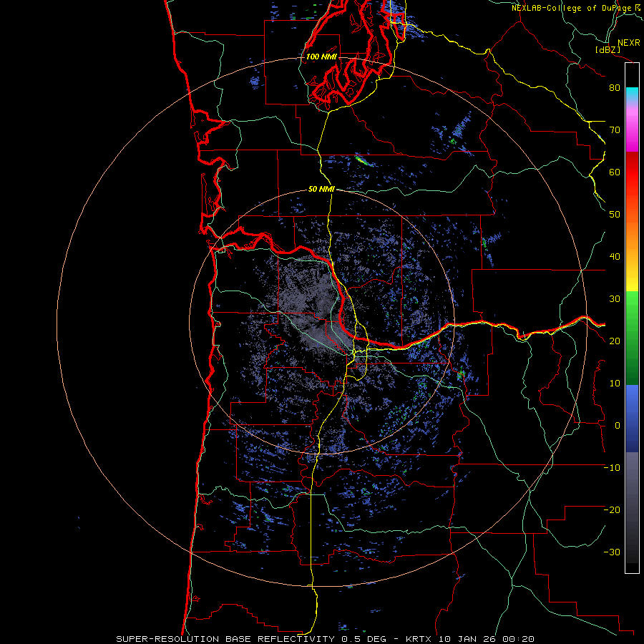Click the -10 value on the dBZ scale
The width and height of the screenshot is (644, 644).
pyautogui.click(x=612, y=468)
